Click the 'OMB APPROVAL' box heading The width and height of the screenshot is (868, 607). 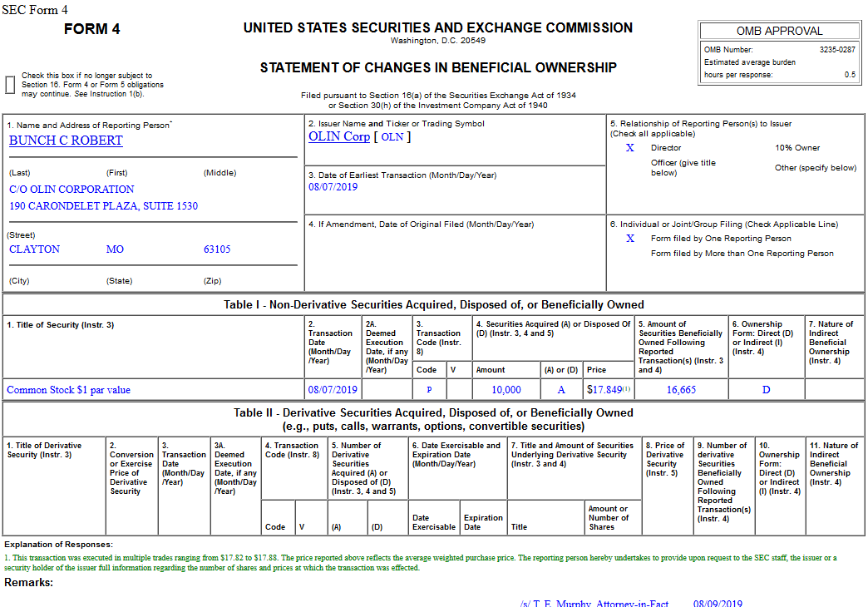779,31
